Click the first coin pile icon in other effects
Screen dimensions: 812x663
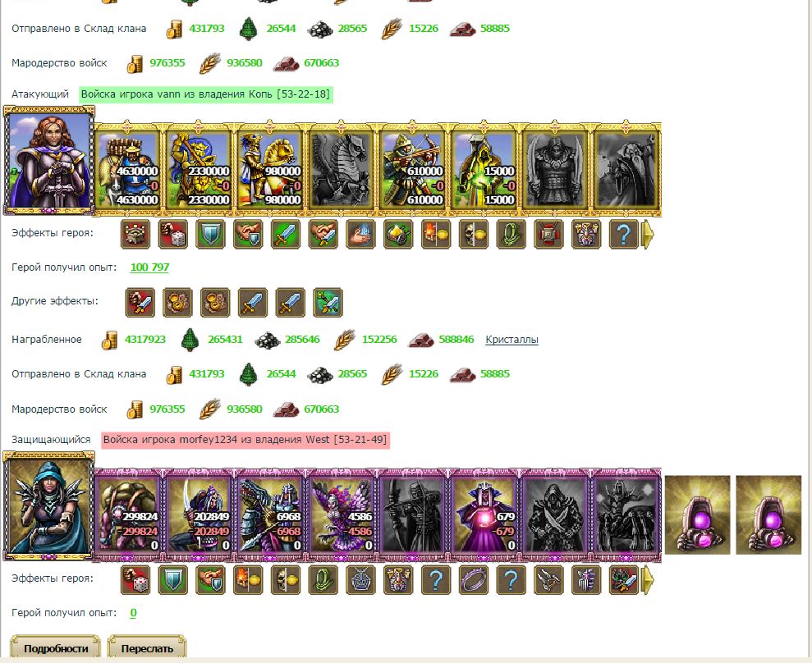click(177, 302)
